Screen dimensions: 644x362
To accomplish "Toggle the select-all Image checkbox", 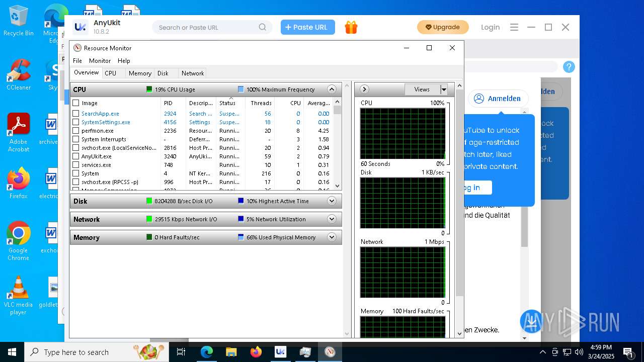I will coord(76,103).
